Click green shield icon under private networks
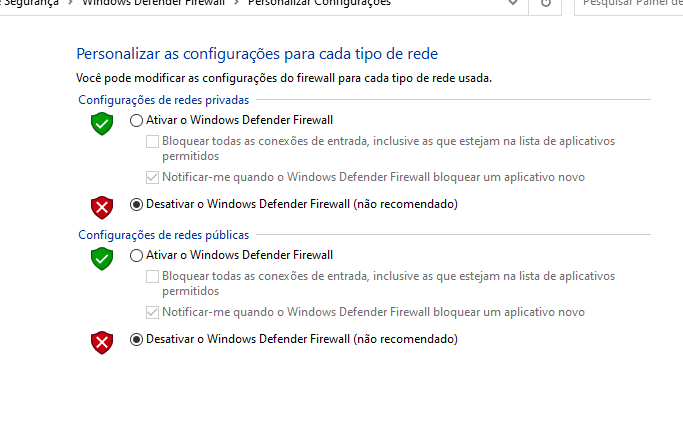Screen dimensions: 683x447 [x=102, y=124]
